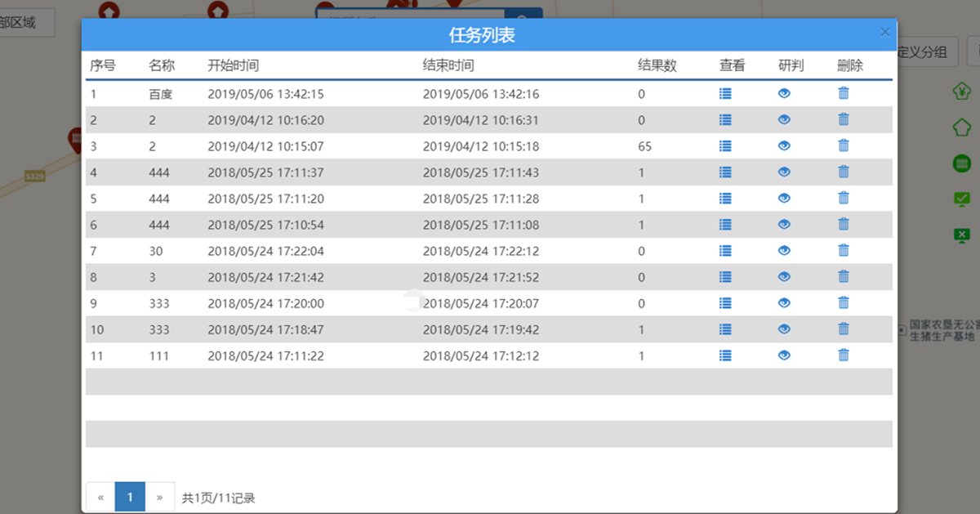The image size is (980, 514).
Task: Delete row 4 task via trash icon
Action: [844, 172]
